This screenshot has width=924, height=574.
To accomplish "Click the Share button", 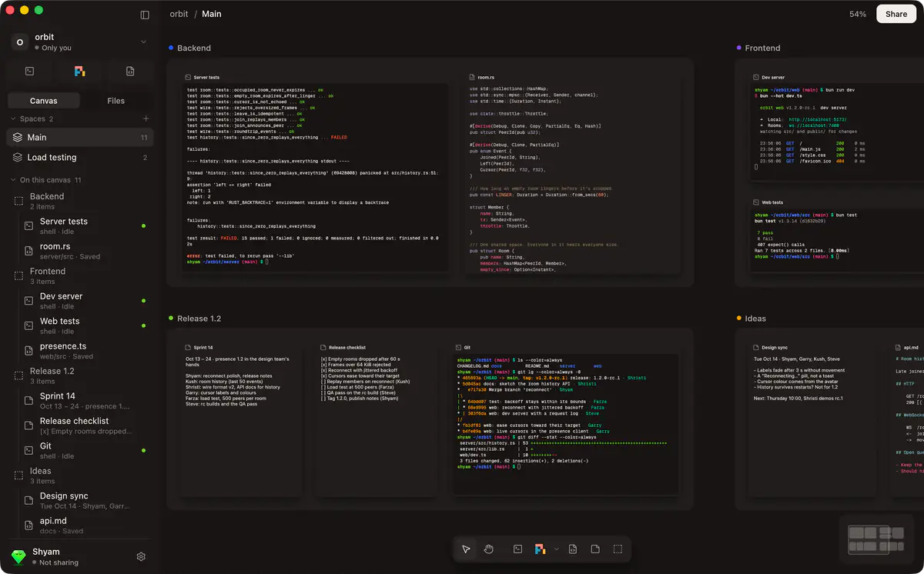I will coord(896,14).
